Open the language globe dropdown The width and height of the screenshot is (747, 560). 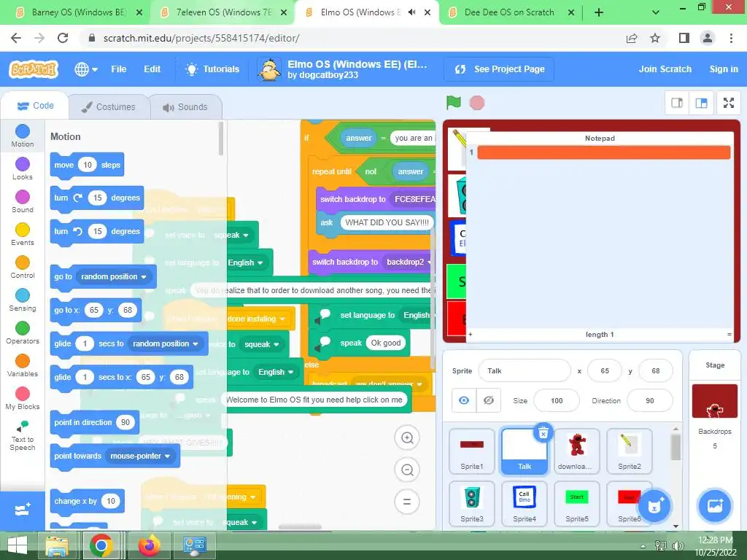click(x=86, y=69)
